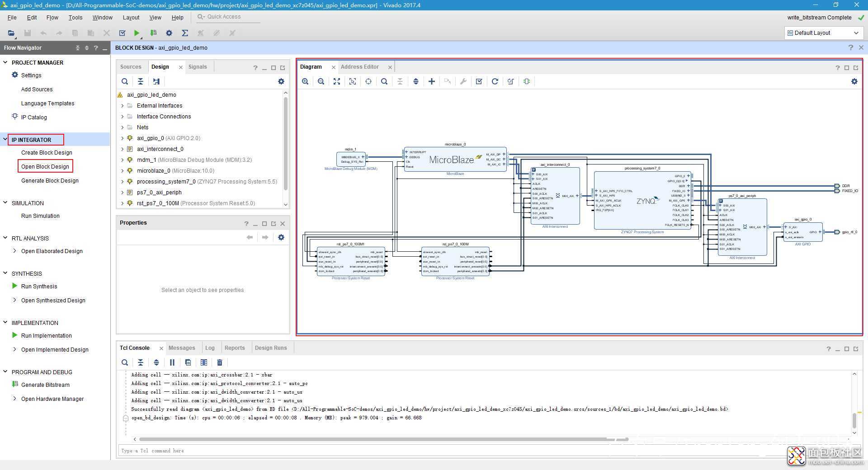Open the main toolbar Settings gear
The width and height of the screenshot is (868, 470).
tap(169, 33)
